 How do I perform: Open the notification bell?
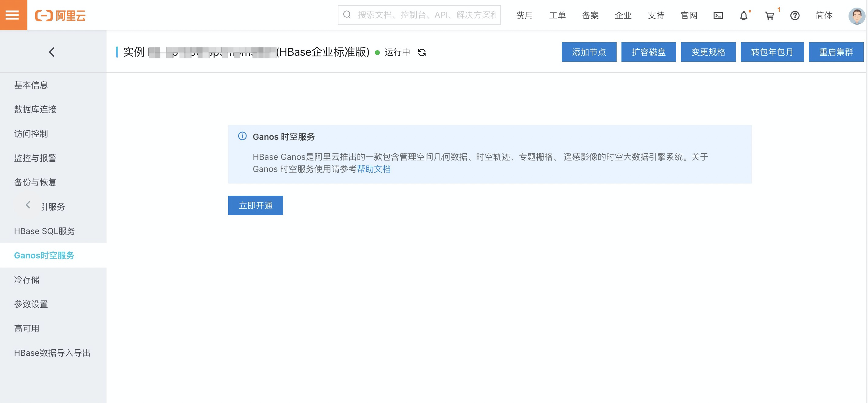click(744, 16)
